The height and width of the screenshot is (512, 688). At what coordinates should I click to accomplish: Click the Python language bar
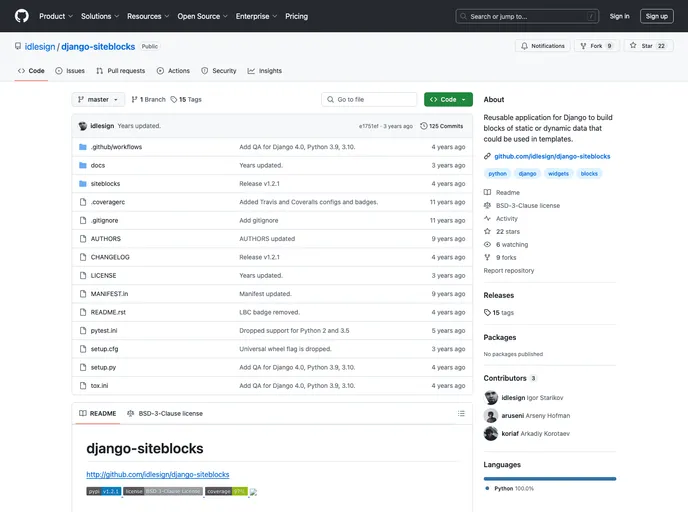pyautogui.click(x=550, y=479)
